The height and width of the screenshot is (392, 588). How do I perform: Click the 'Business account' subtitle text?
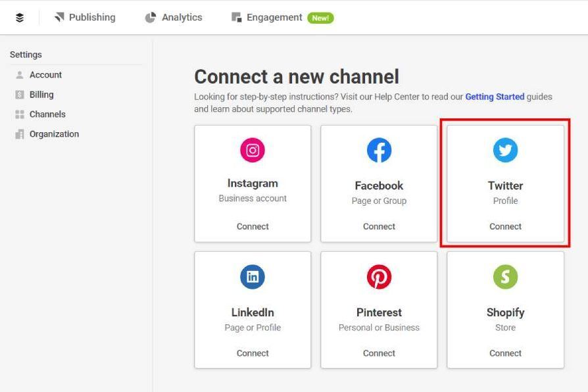click(253, 199)
